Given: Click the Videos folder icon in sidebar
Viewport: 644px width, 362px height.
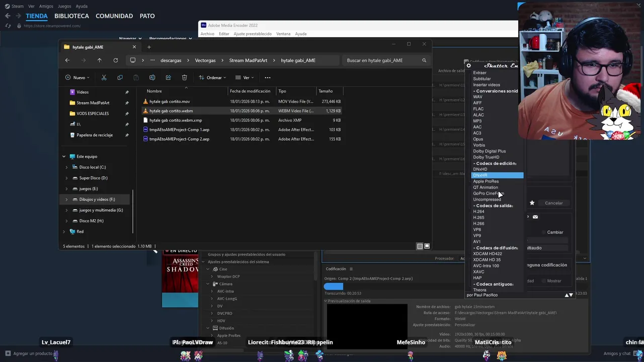Looking at the screenshot, I should pyautogui.click(x=72, y=92).
